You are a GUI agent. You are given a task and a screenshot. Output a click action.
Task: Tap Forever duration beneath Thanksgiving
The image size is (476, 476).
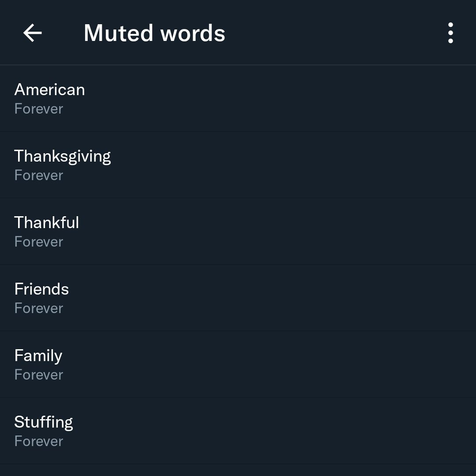click(39, 175)
